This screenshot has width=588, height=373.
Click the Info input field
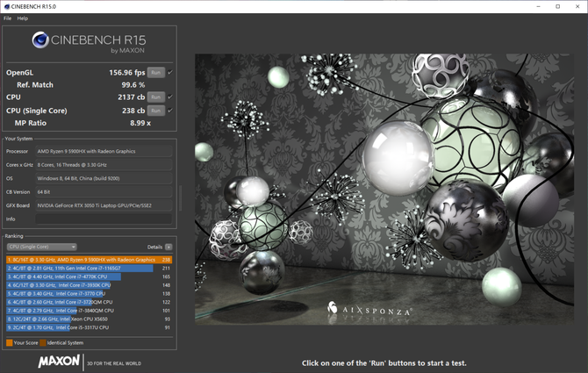pos(104,219)
